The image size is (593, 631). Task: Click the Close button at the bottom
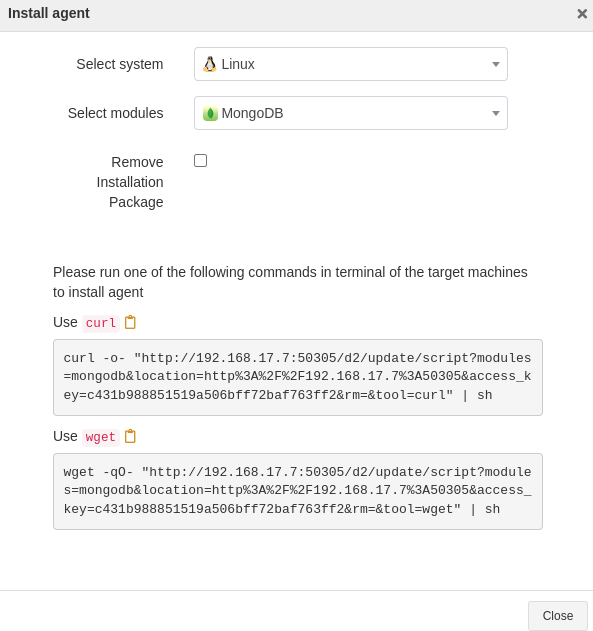pyautogui.click(x=558, y=616)
